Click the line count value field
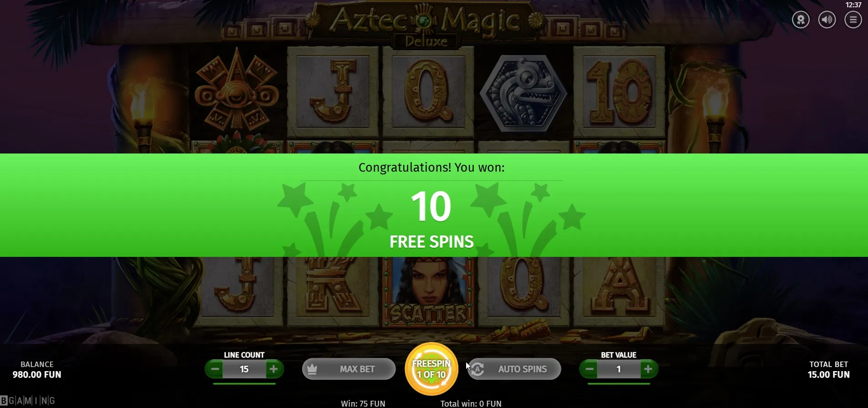Viewport: 868px width, 408px height. pos(244,369)
